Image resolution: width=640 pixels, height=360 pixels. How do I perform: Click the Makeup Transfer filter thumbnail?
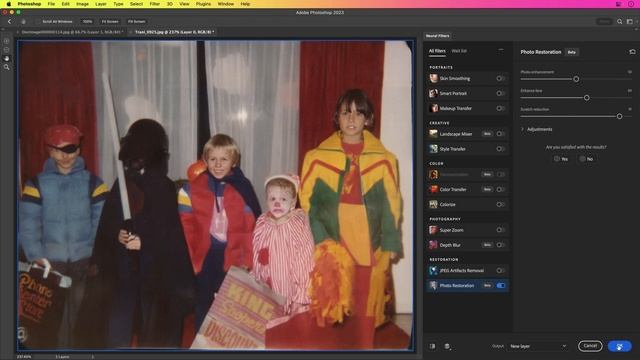433,108
